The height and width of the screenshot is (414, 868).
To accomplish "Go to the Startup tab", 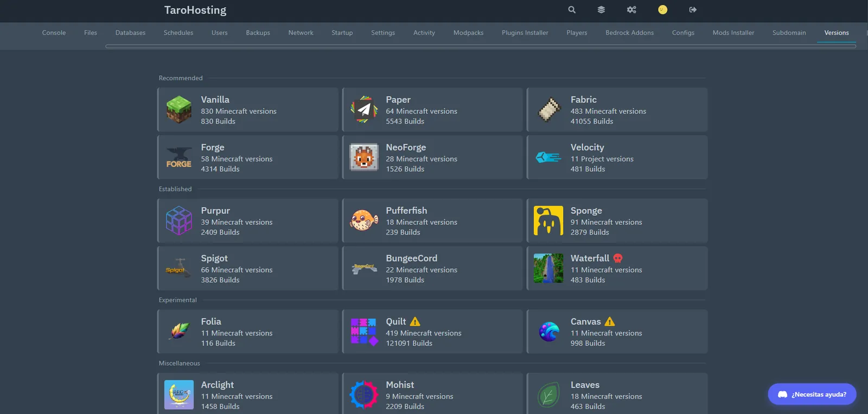I will tap(342, 33).
